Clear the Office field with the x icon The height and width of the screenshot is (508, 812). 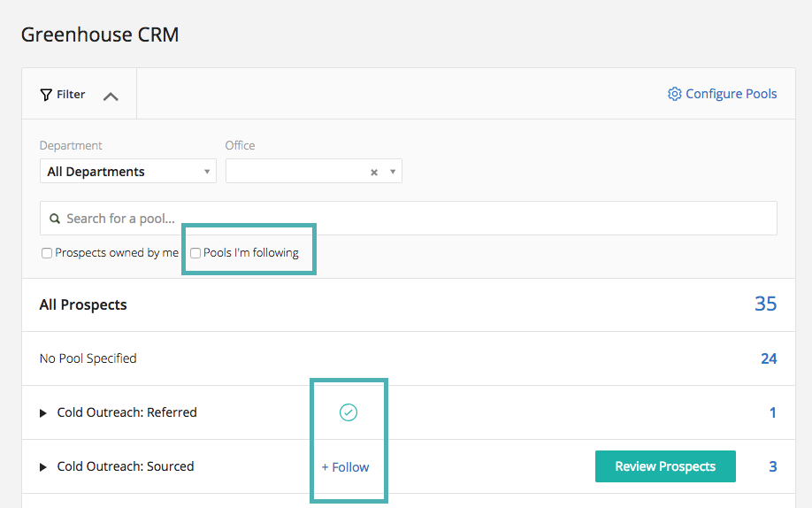click(374, 172)
